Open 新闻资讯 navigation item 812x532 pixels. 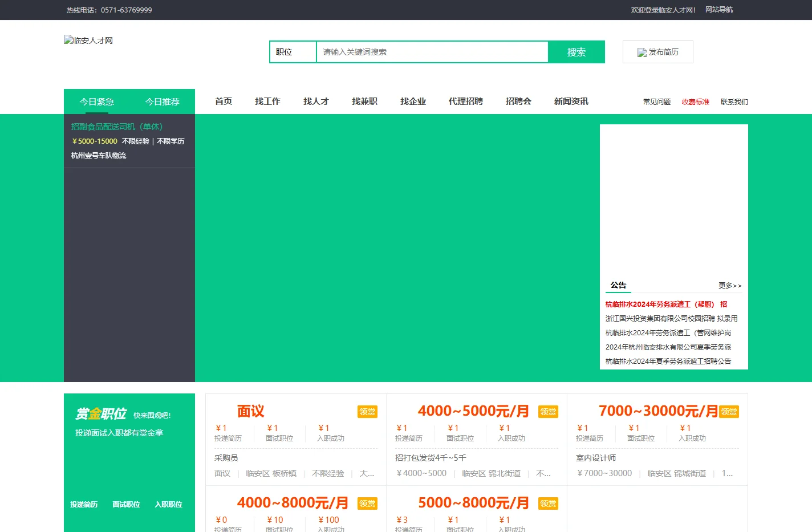coord(571,101)
